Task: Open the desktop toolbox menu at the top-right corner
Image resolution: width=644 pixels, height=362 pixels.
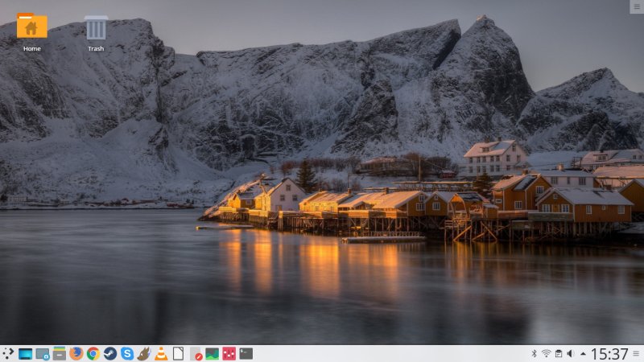Action: pos(637,6)
